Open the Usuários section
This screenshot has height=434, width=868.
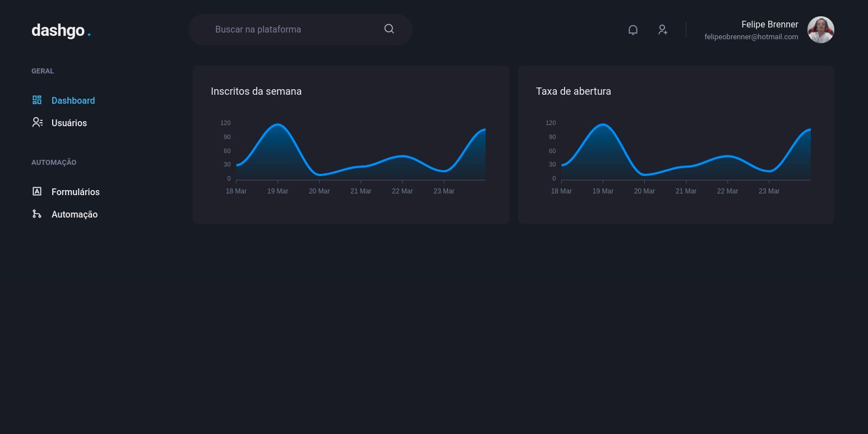pos(69,123)
